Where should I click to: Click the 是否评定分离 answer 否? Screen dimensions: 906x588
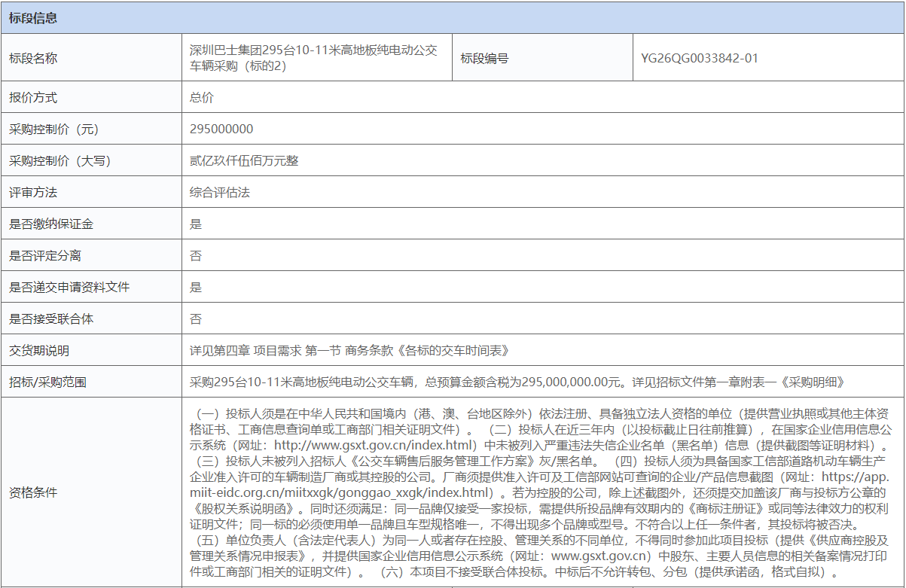(x=194, y=254)
